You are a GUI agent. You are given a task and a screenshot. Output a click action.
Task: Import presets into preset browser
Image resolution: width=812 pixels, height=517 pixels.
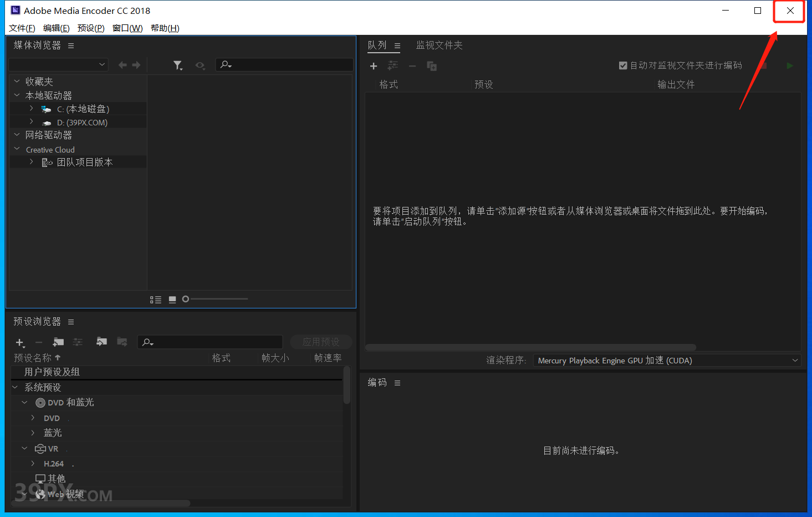pos(101,342)
